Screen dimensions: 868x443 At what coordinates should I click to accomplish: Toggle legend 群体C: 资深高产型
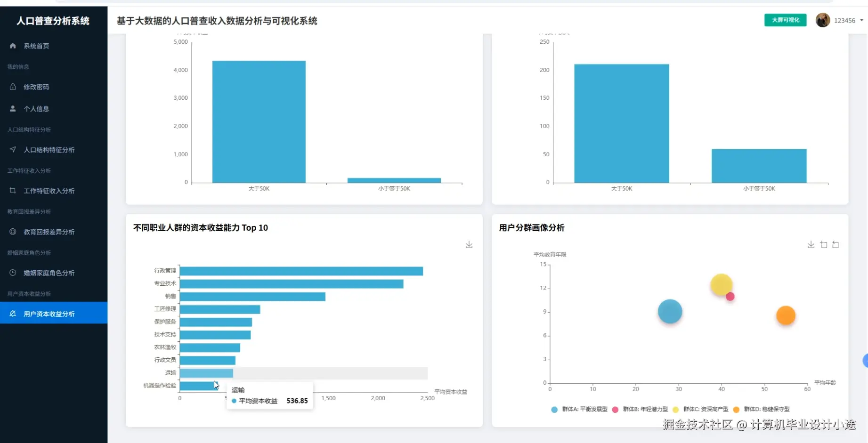pos(700,410)
